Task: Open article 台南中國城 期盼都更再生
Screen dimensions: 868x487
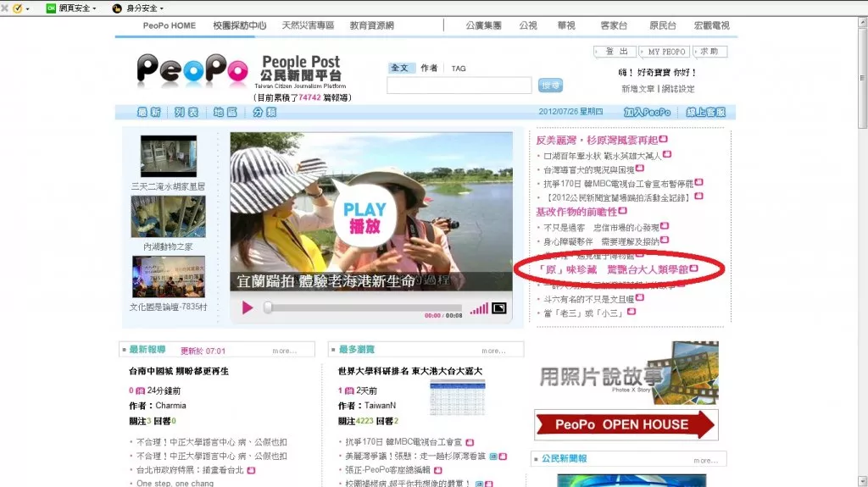Action: click(179, 371)
